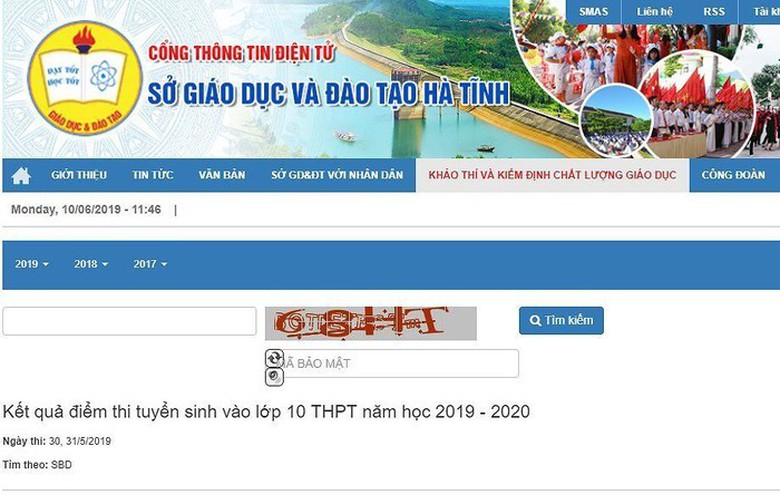
Task: Open the Giới thiệu menu
Action: click(79, 175)
